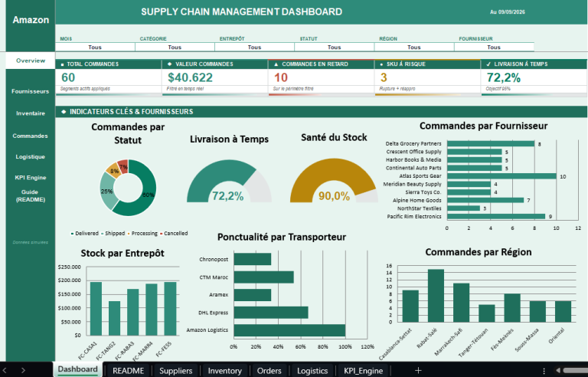Screen dimensions: 588x377
Task: Go to next sheet arrow
Action: 23,371
